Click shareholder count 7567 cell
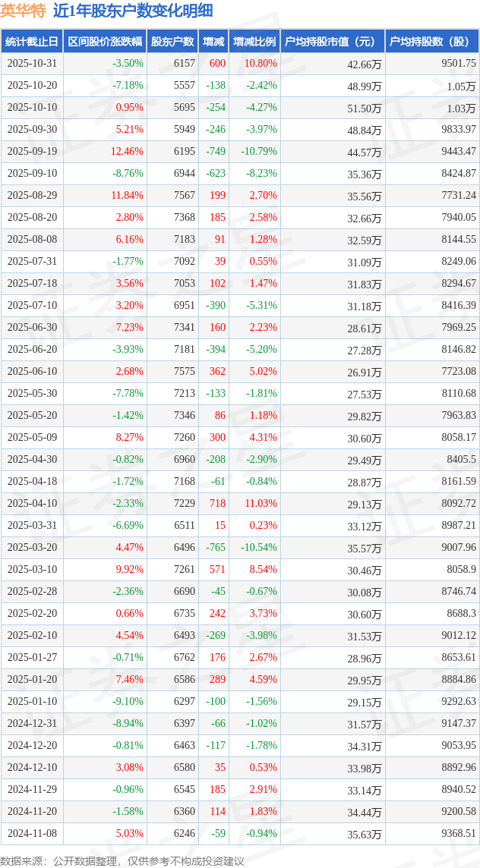The width and height of the screenshot is (480, 868). coord(184,195)
